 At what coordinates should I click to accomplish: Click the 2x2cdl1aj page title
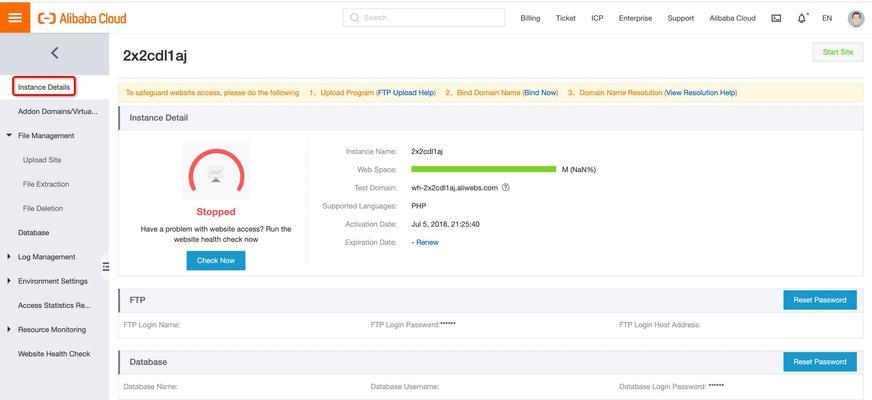pyautogui.click(x=155, y=55)
